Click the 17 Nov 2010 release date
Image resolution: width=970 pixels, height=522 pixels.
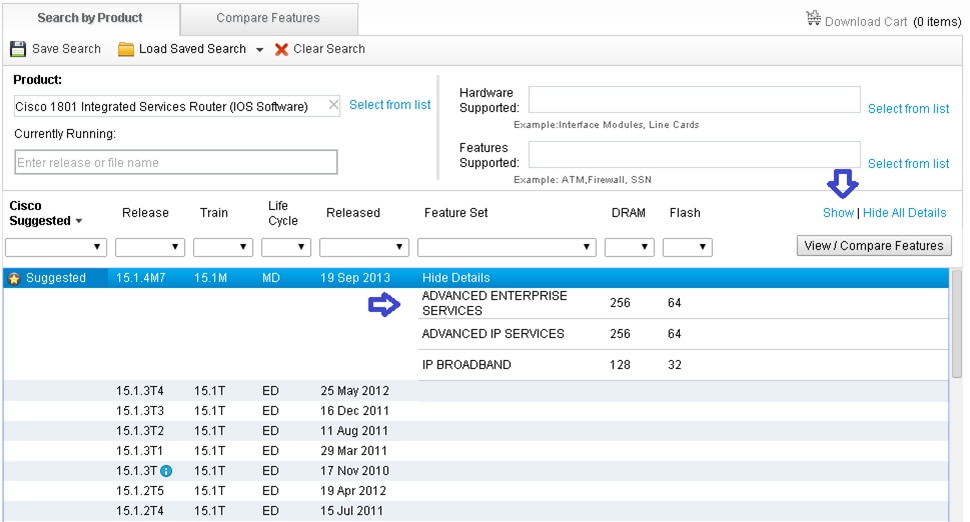coord(354,471)
